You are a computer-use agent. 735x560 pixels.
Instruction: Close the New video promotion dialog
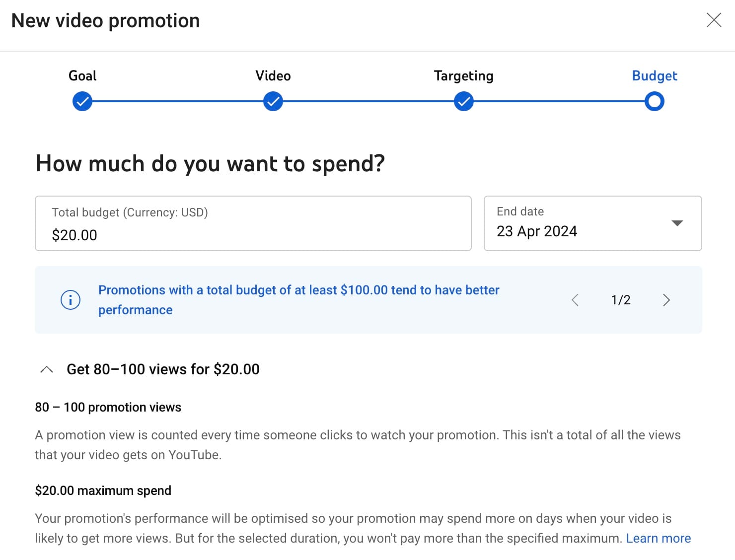pos(714,20)
